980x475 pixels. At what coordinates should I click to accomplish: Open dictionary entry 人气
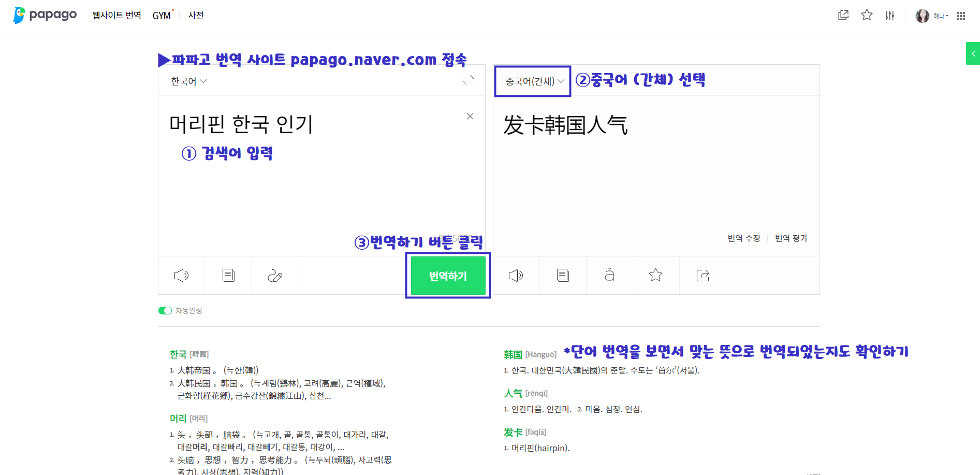(x=513, y=394)
